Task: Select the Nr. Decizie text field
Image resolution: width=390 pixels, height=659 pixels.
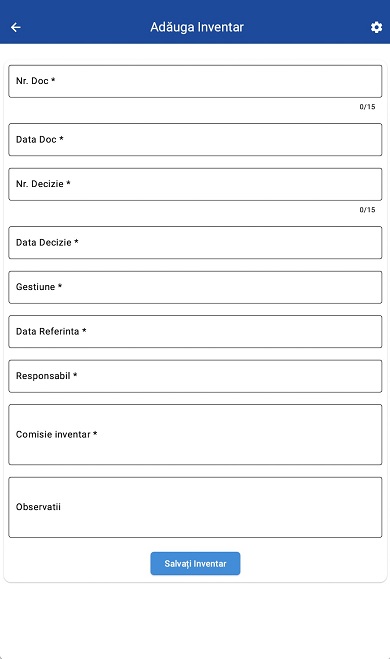Action: click(x=195, y=184)
